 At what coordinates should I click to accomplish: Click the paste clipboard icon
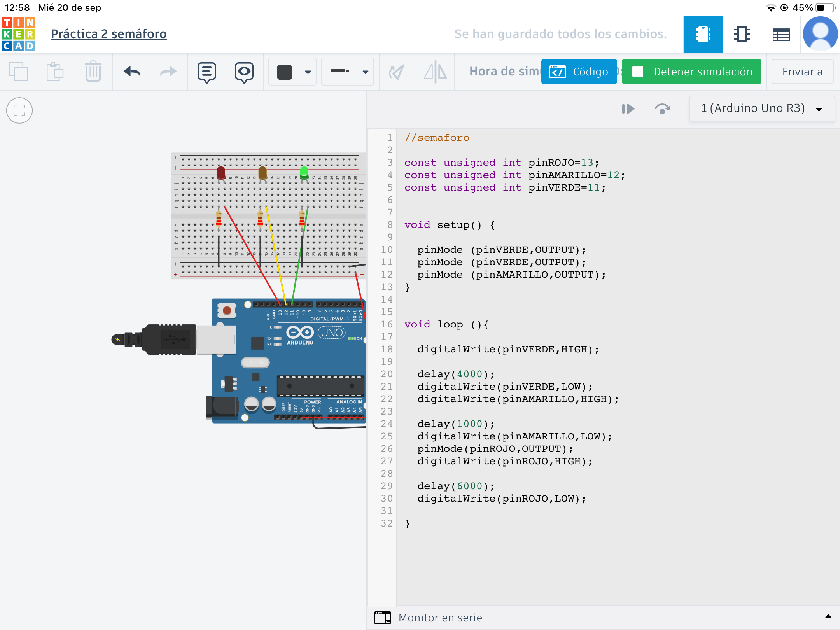(x=55, y=72)
